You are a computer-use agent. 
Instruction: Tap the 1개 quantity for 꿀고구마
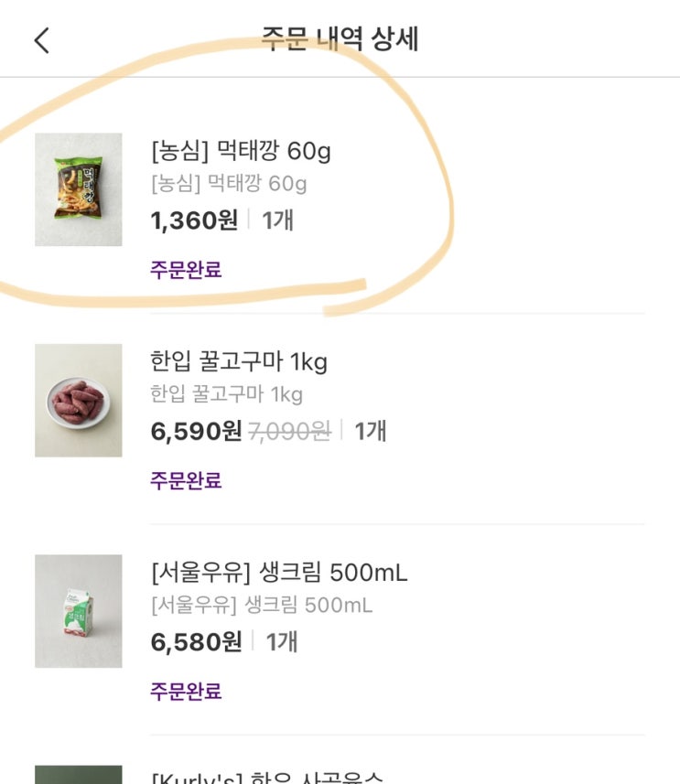(x=371, y=431)
